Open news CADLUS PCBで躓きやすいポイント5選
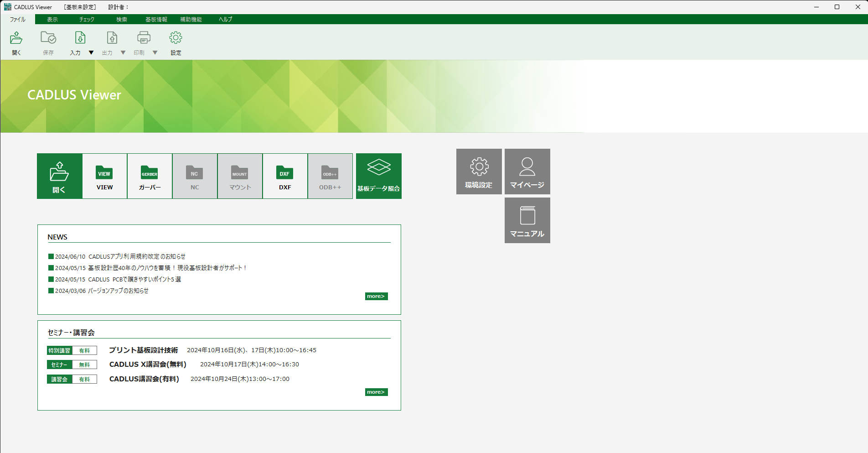 pos(134,279)
